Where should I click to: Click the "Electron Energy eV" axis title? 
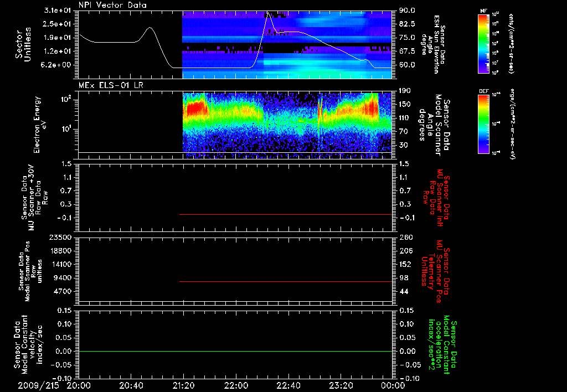coord(40,125)
